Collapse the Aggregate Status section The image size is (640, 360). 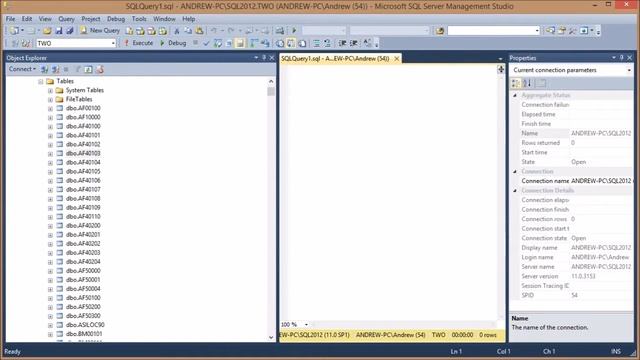tap(515, 96)
